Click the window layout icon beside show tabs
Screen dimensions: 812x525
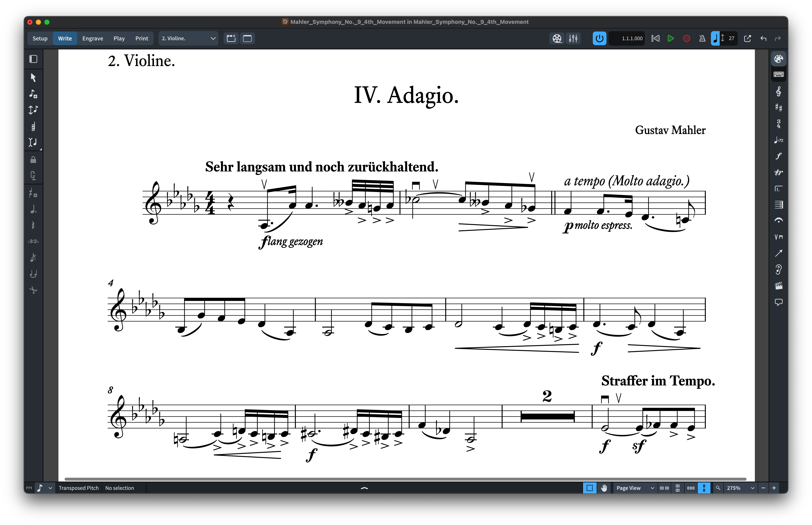click(x=247, y=39)
